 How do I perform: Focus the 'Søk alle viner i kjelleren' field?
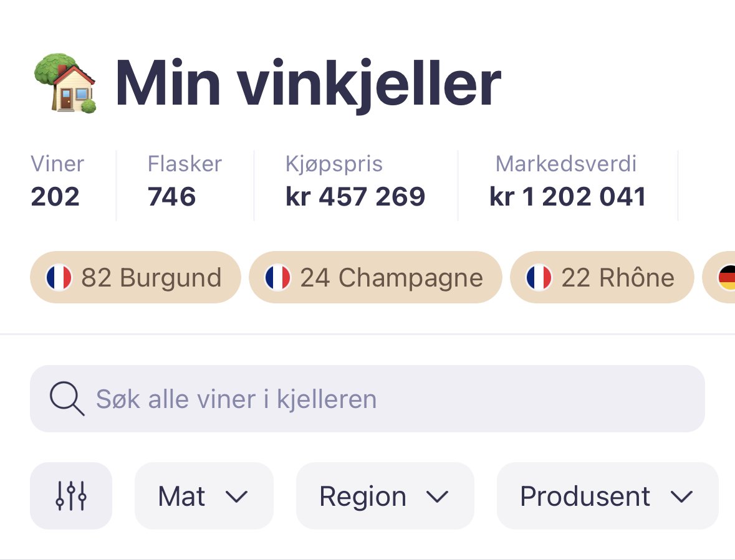pos(367,399)
